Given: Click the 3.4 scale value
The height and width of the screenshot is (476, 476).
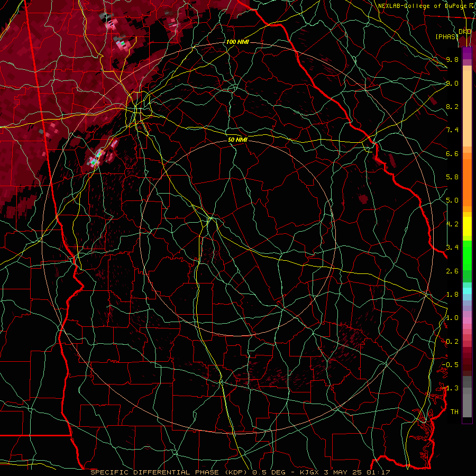Looking at the screenshot, I should (x=452, y=248).
